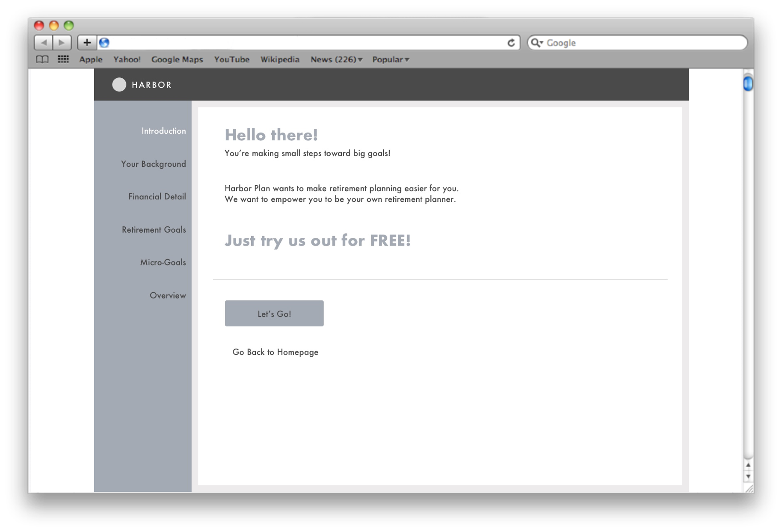Click the browser back arrow button
782x532 pixels.
44,42
